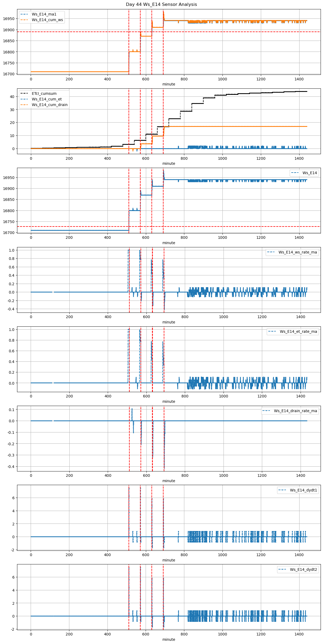Click the Ws_E14_ws_rate_ma legend label

tap(298, 252)
